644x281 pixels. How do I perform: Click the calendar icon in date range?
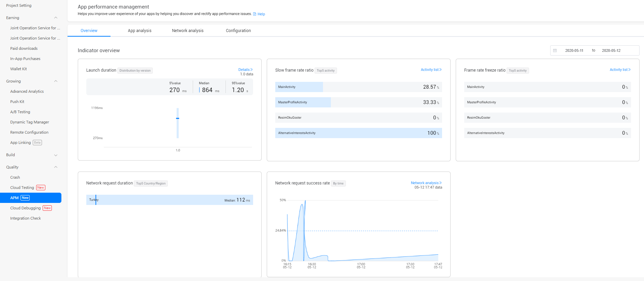click(x=555, y=50)
